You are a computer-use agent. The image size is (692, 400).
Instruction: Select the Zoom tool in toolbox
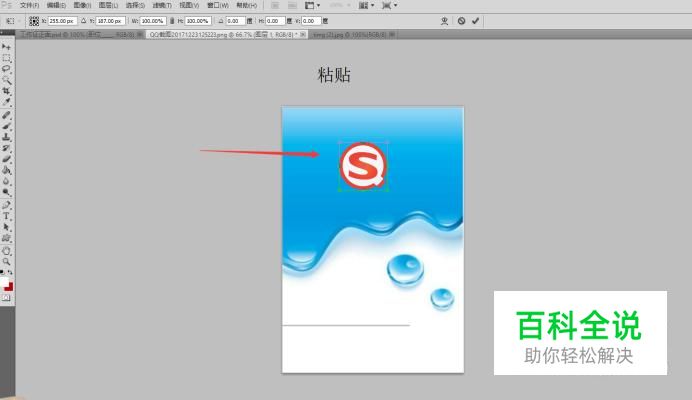(6, 262)
